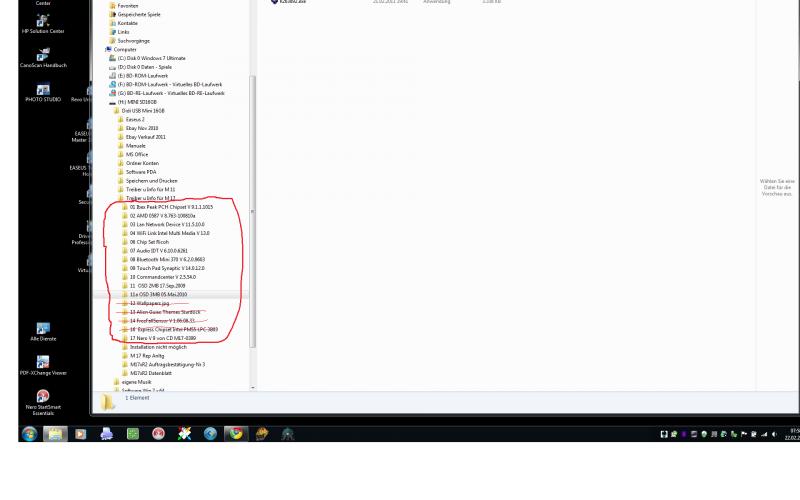Click the volume speaker tray icon

tap(774, 434)
